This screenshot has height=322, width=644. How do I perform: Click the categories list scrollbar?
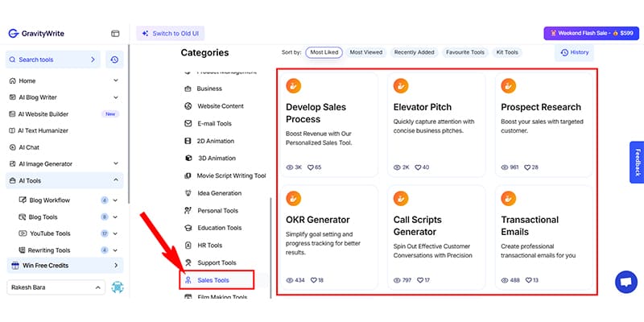tap(270, 248)
